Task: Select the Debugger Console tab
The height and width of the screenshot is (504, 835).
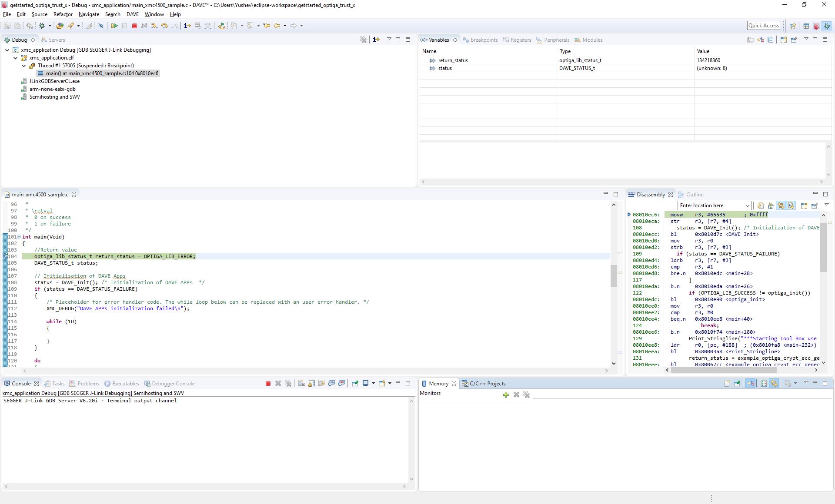Action: pyautogui.click(x=173, y=384)
